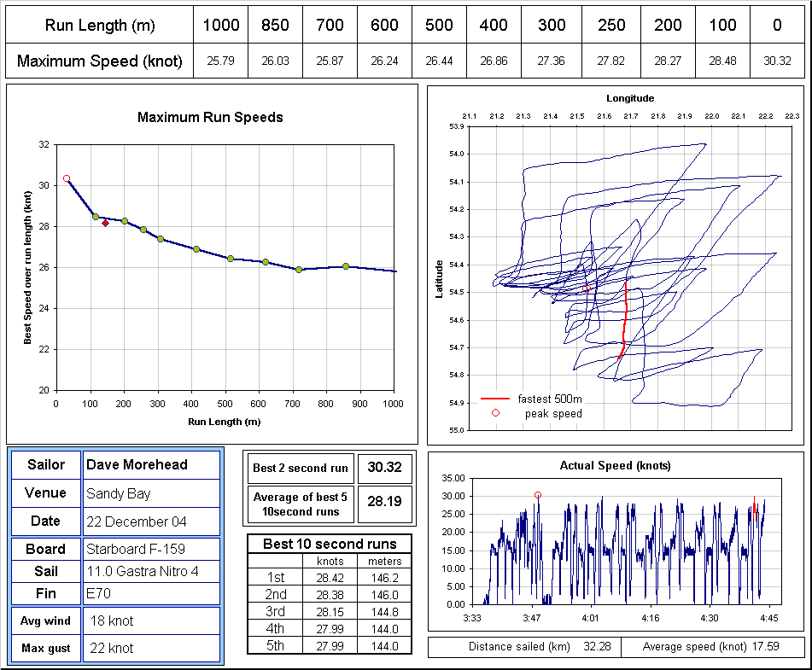Click the peak speed circle on the GPS track map
This screenshot has height=670, width=812.
(587, 289)
